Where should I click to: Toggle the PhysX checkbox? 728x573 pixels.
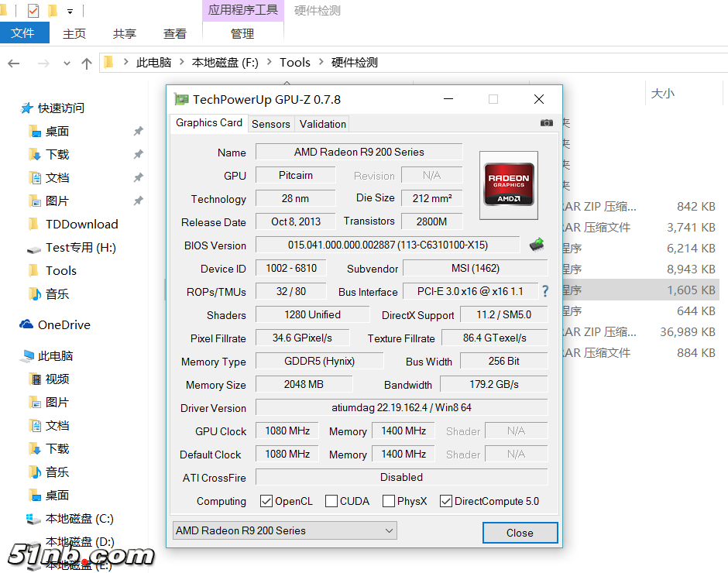pyautogui.click(x=389, y=501)
